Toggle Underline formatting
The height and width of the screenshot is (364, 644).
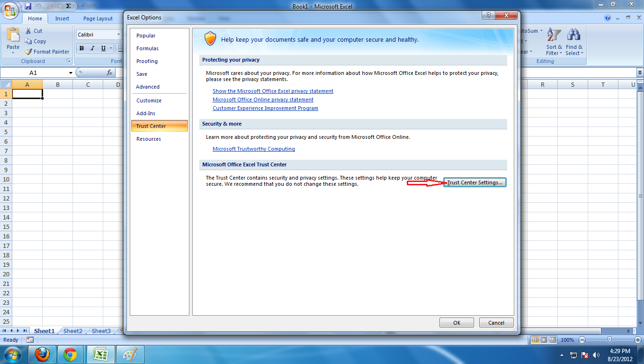click(103, 48)
